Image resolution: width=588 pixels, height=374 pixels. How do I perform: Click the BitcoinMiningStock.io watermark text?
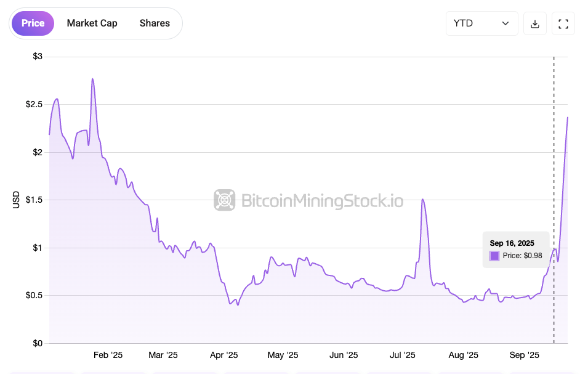click(322, 200)
